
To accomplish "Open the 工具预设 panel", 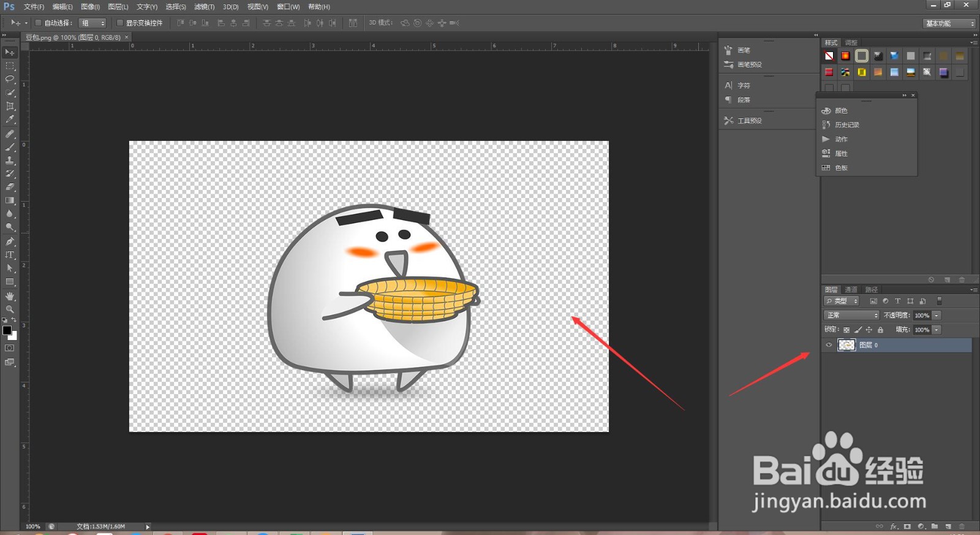I will point(749,121).
